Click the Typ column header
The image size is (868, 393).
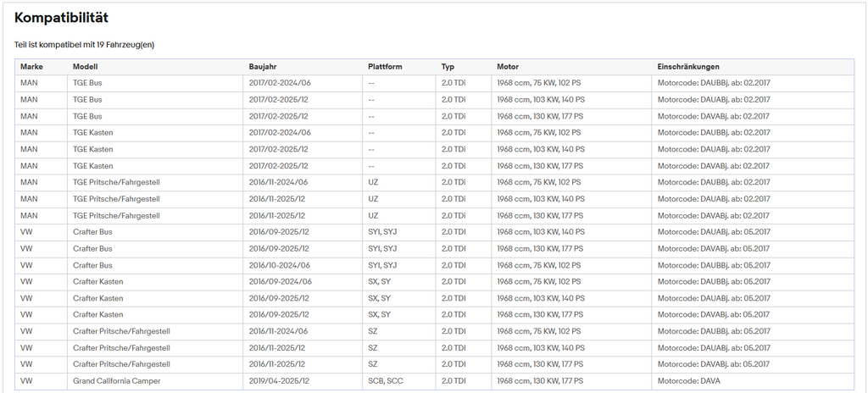[448, 67]
